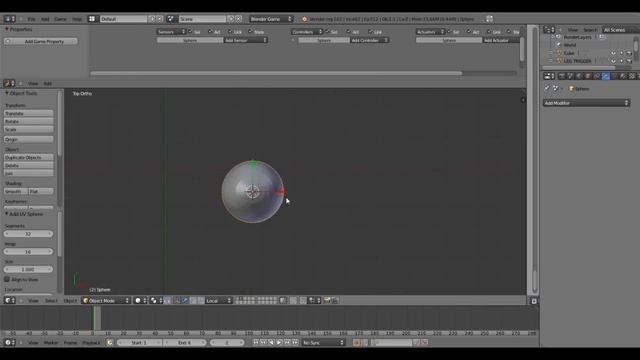This screenshot has width=640, height=360.
Task: Click the Smooth shading button
Action: point(16,191)
